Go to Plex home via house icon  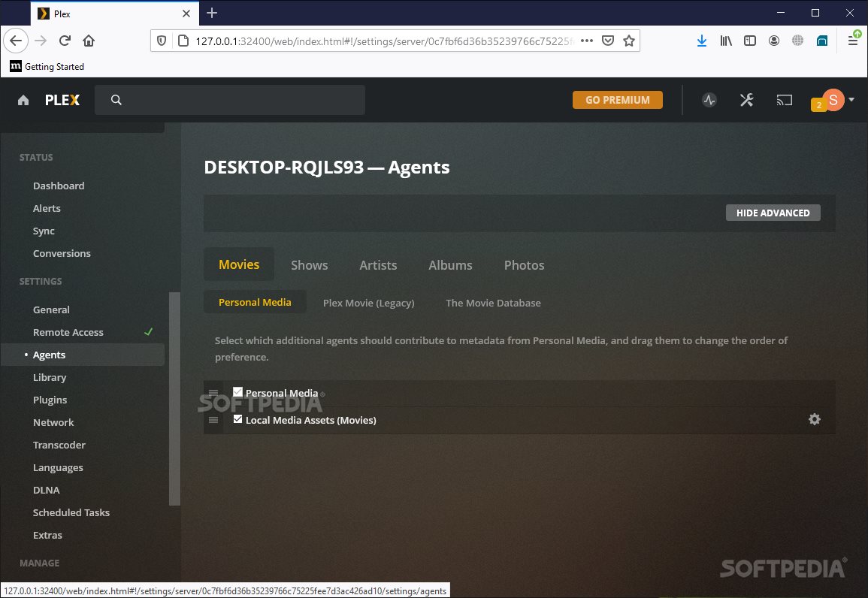click(23, 100)
